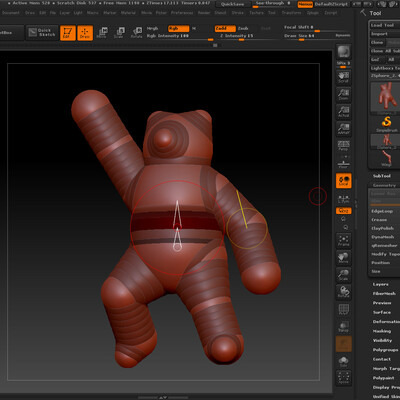The width and height of the screenshot is (400, 400).
Task: Expand the EdgeLoop subsection
Action: 382,211
